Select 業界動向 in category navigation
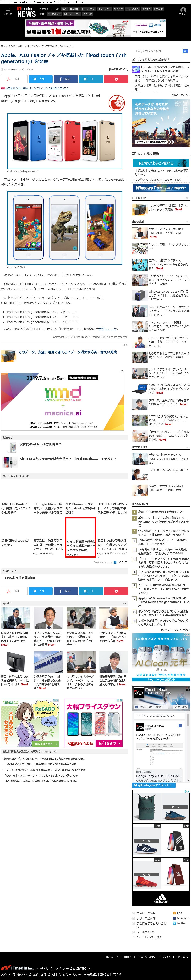 click(x=74, y=9)
